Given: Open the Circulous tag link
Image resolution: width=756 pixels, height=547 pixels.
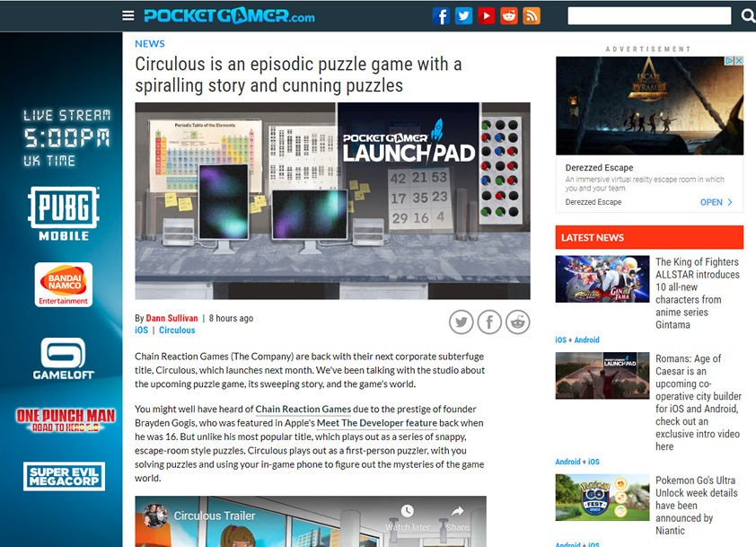Looking at the screenshot, I should pos(177,331).
